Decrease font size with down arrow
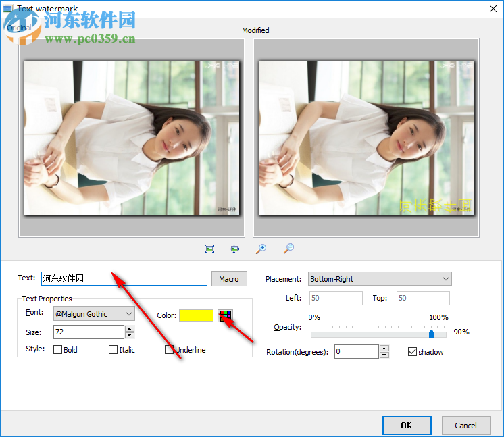504x437 pixels. (x=130, y=335)
